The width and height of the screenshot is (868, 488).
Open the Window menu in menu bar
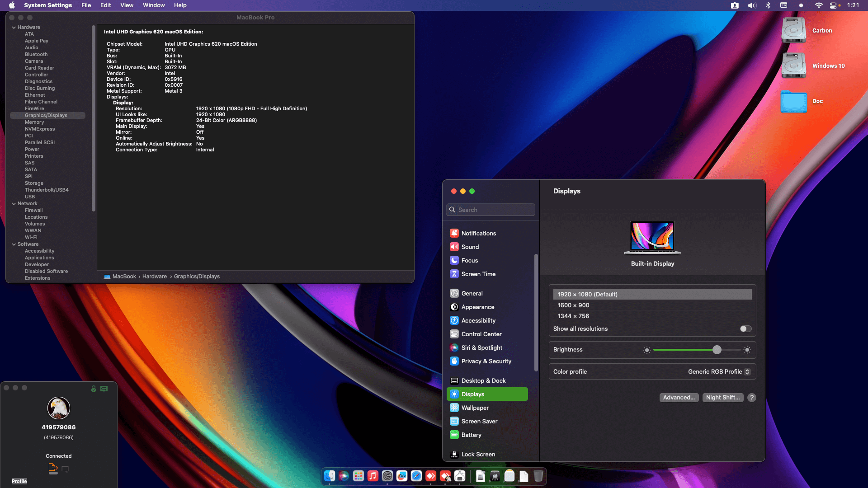pyautogui.click(x=153, y=5)
